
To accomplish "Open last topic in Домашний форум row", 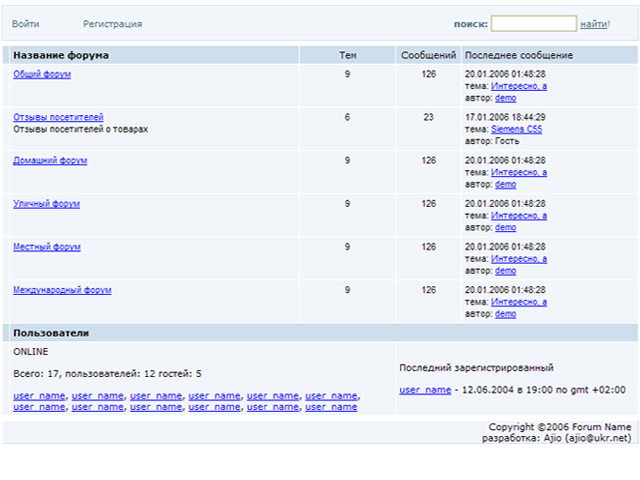I will coord(519,173).
